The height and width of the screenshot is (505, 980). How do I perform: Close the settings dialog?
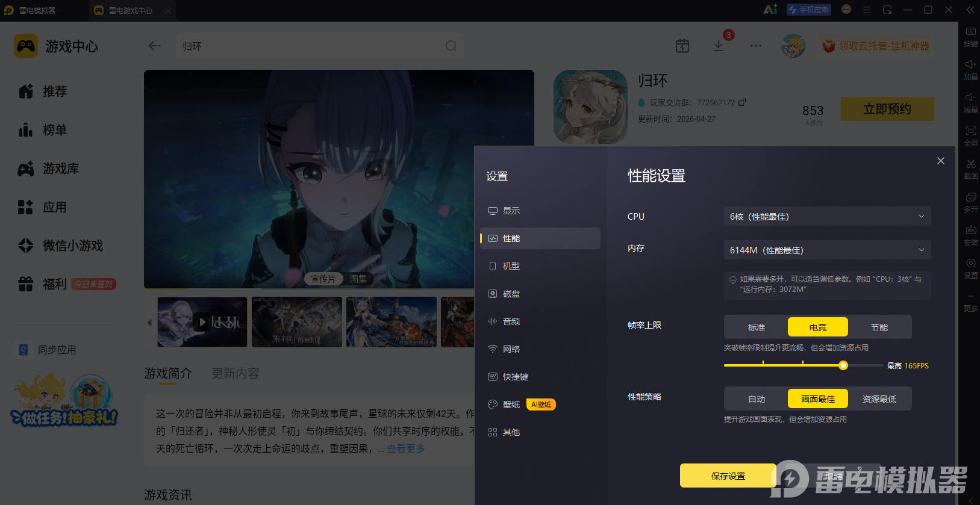point(941,161)
